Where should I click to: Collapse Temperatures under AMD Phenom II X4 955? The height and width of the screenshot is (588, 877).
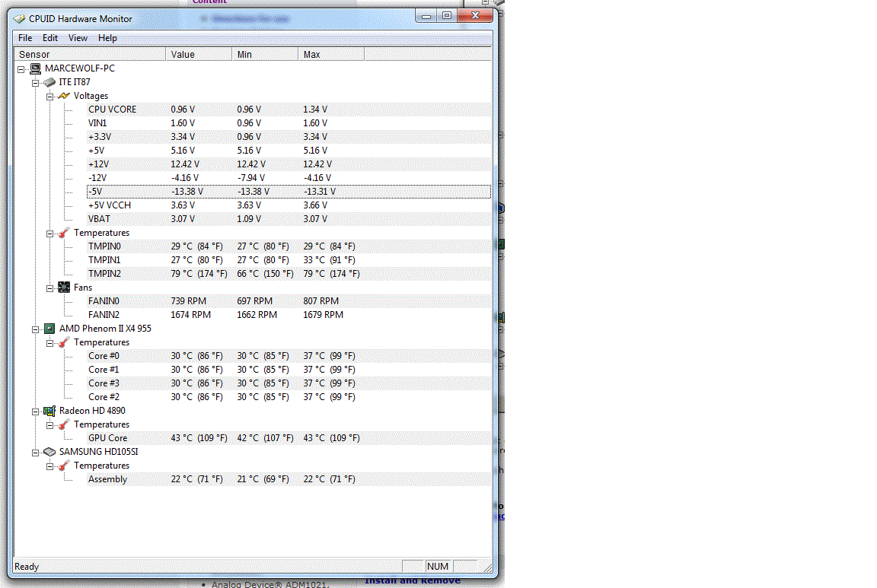pyautogui.click(x=49, y=343)
